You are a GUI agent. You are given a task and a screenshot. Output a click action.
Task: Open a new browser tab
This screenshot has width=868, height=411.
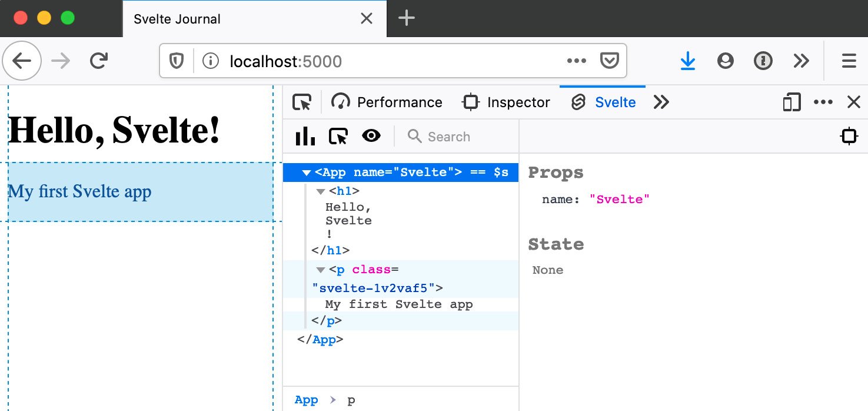[x=407, y=18]
